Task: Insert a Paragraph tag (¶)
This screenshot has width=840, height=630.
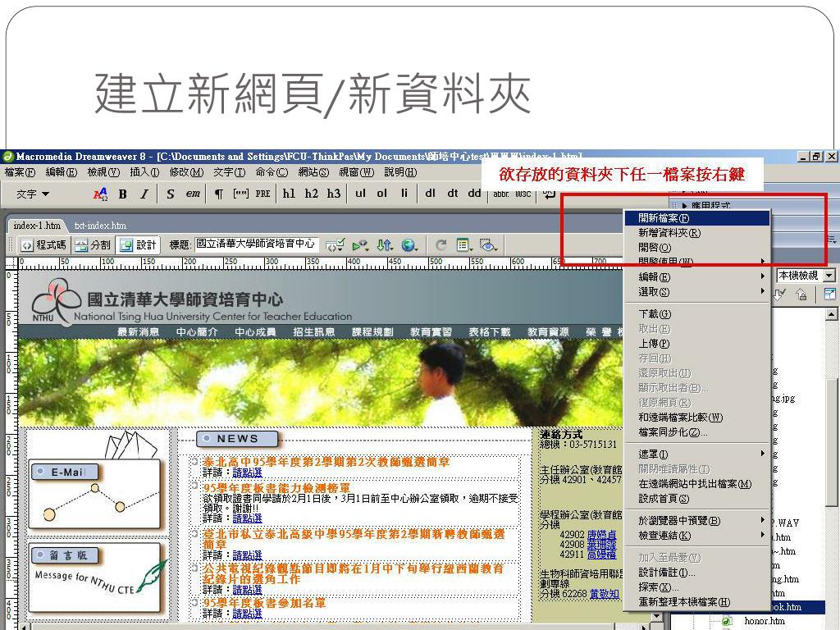Action: 218,194
